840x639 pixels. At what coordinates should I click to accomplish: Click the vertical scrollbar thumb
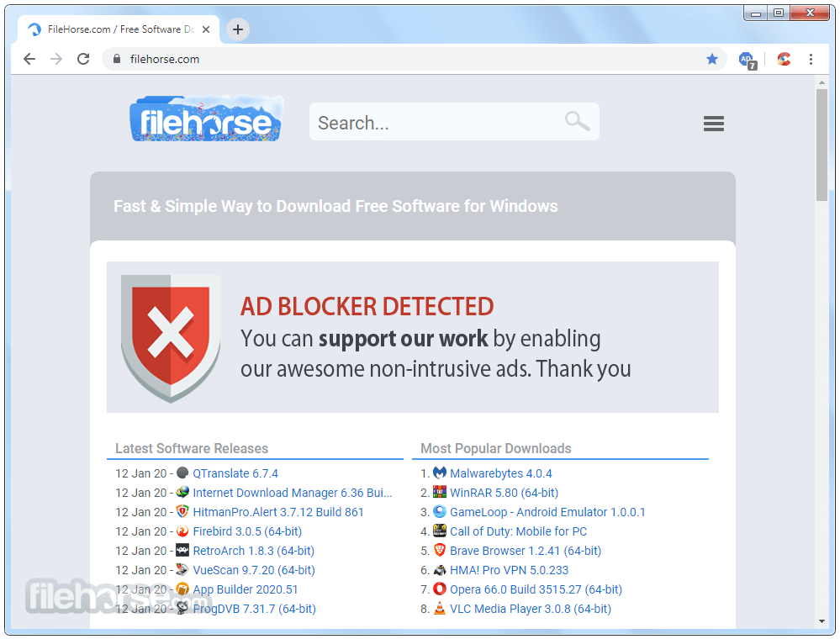tap(822, 145)
